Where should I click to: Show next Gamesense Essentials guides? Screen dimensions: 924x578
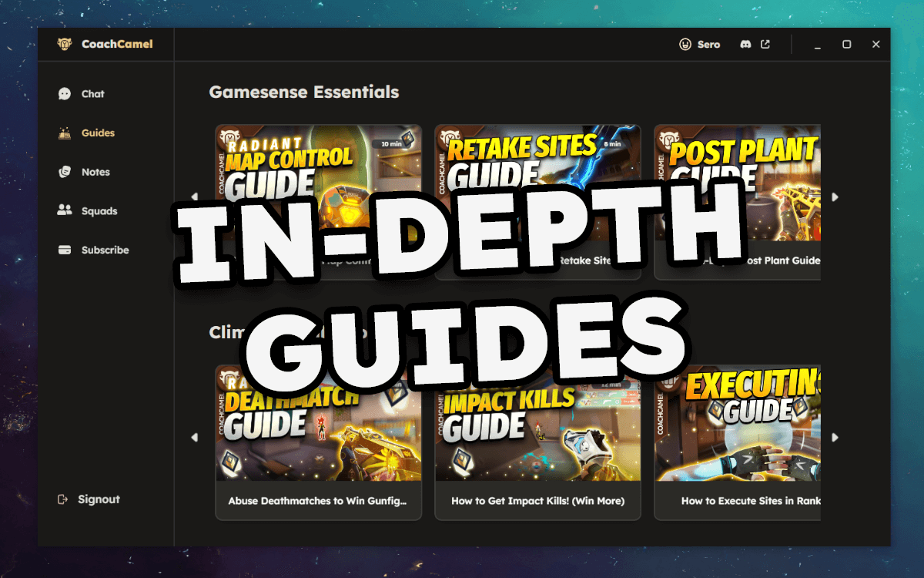835,197
